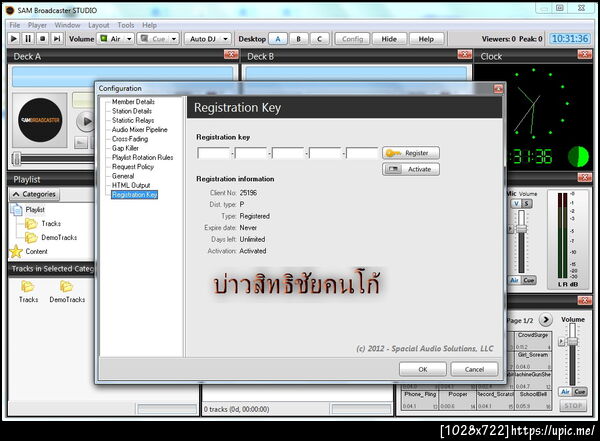
Task: Open the File menu
Action: point(15,25)
